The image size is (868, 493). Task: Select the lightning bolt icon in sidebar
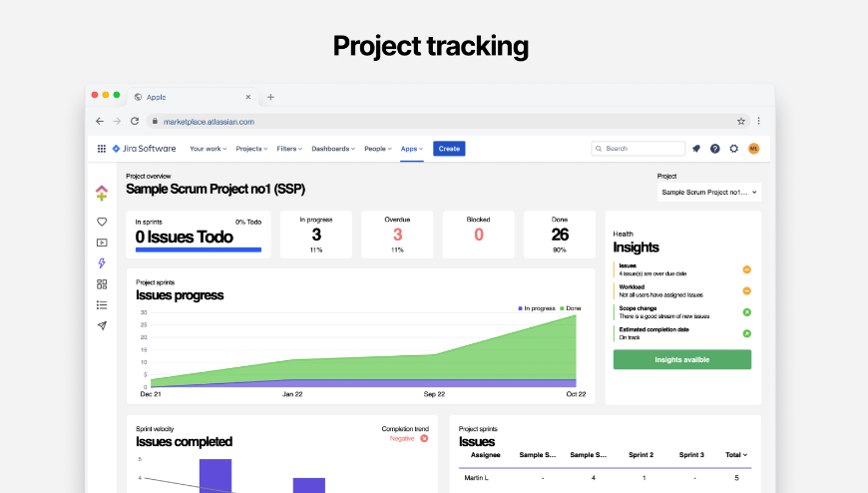102,263
